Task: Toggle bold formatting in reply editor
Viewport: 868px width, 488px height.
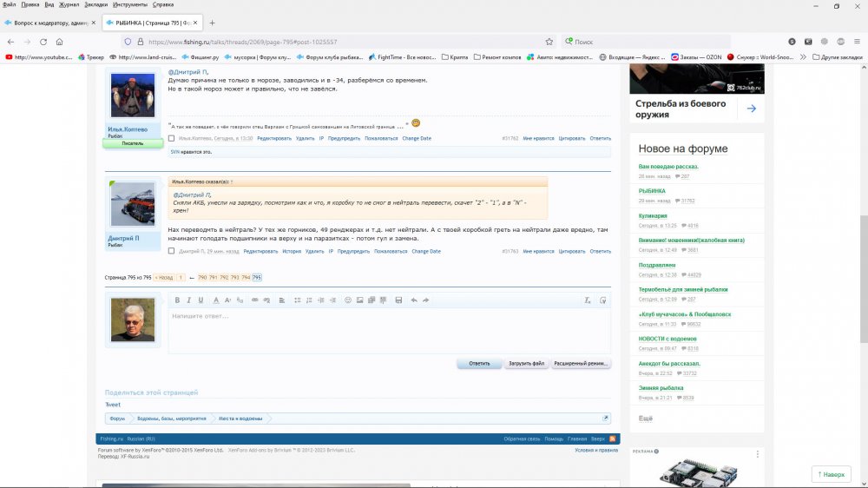Action: click(x=177, y=300)
